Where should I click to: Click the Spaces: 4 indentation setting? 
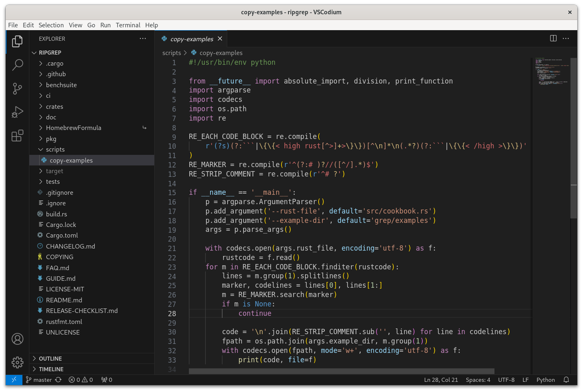[478, 380]
